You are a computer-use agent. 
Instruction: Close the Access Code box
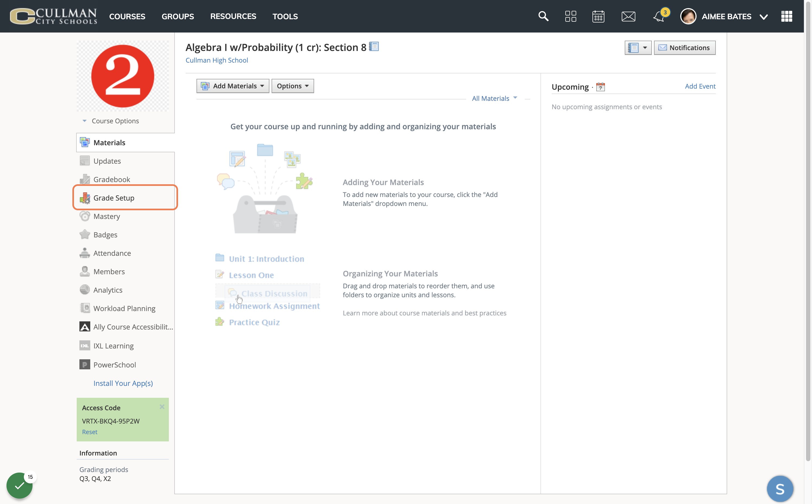point(162,407)
